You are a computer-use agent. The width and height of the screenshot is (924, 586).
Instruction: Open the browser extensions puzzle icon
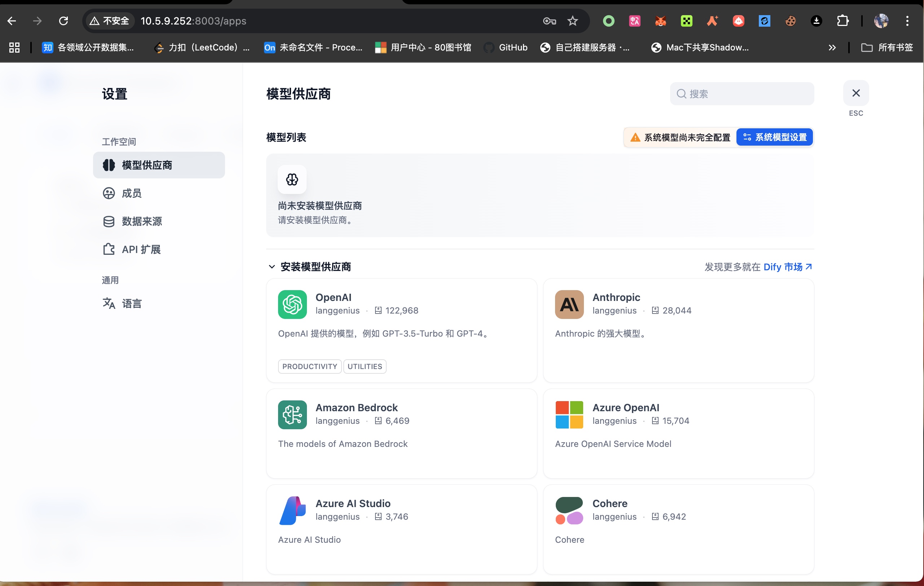pos(842,21)
